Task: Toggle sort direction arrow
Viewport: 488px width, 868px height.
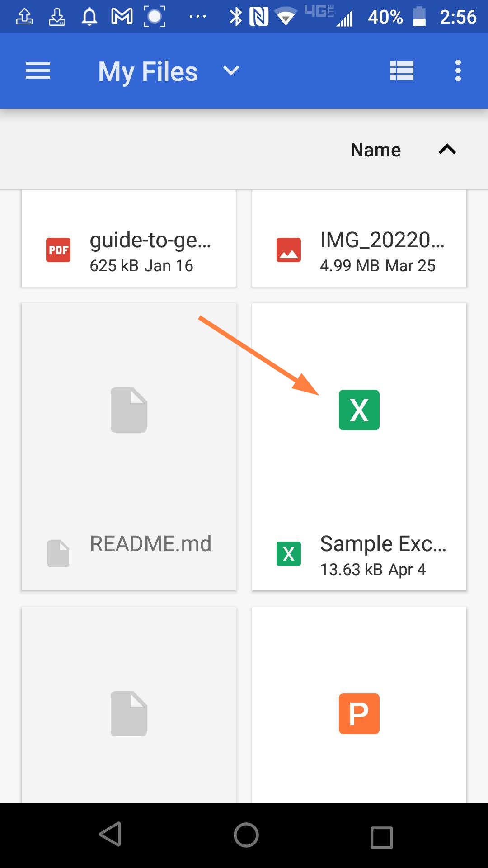Action: (x=447, y=150)
